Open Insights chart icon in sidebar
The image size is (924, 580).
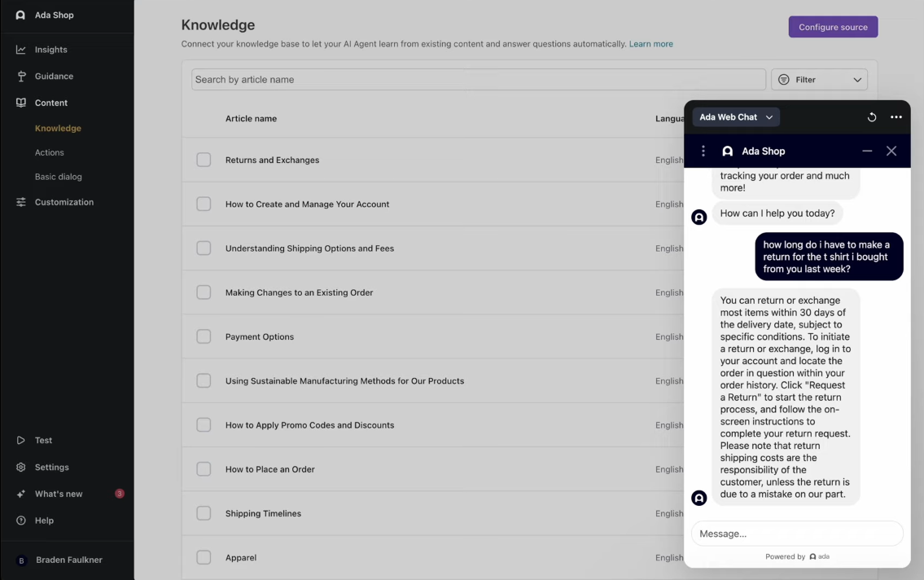pyautogui.click(x=20, y=50)
